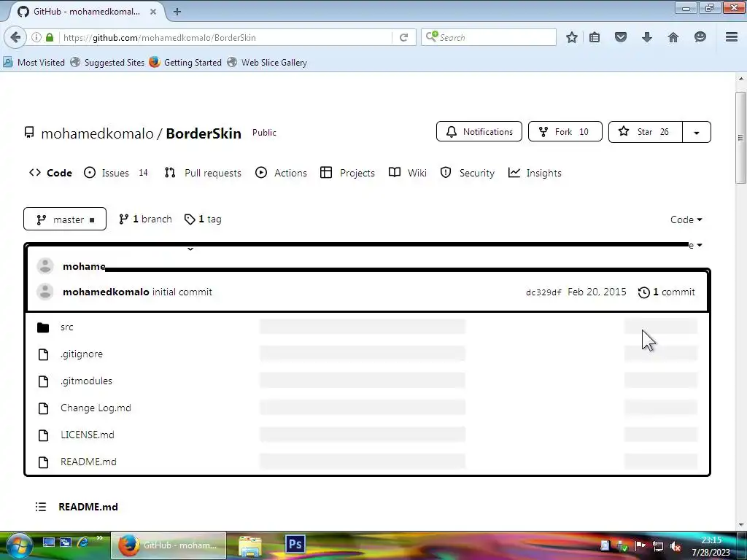Click the vertical scrollbar thumb
747x560 pixels.
pyautogui.click(x=740, y=137)
